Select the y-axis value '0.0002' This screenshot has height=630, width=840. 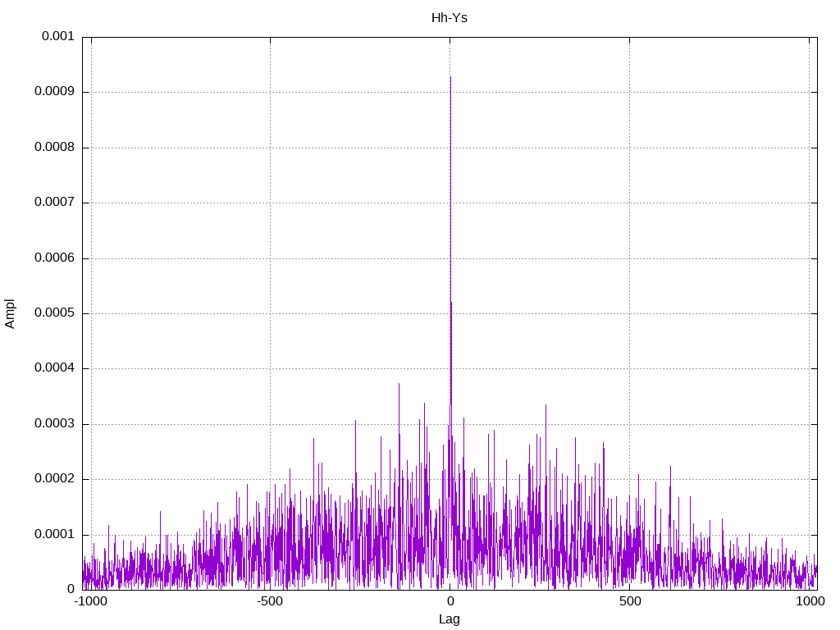(54, 479)
